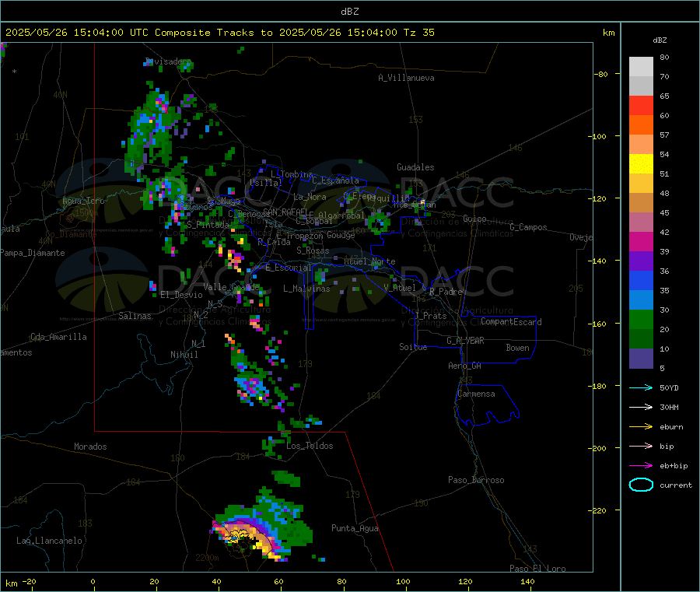Screen dimensions: 700x592
Task: Click the Atuel_Norte place label
Action: click(x=369, y=261)
